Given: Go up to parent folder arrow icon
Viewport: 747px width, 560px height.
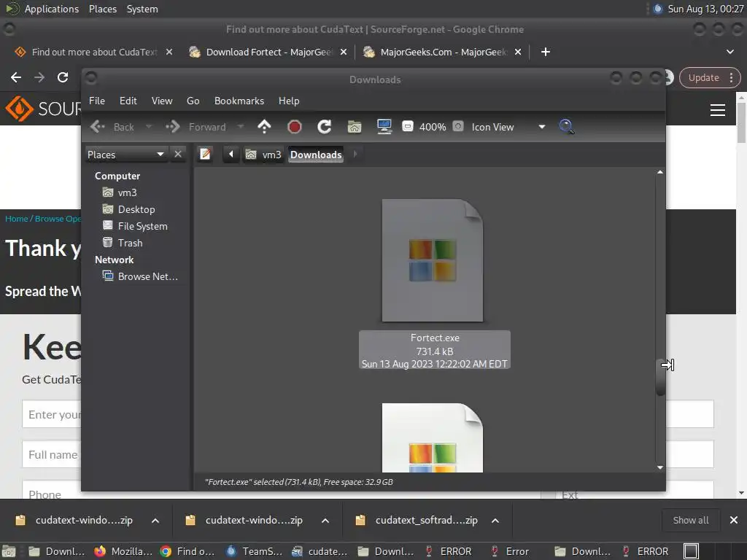Looking at the screenshot, I should tap(264, 127).
